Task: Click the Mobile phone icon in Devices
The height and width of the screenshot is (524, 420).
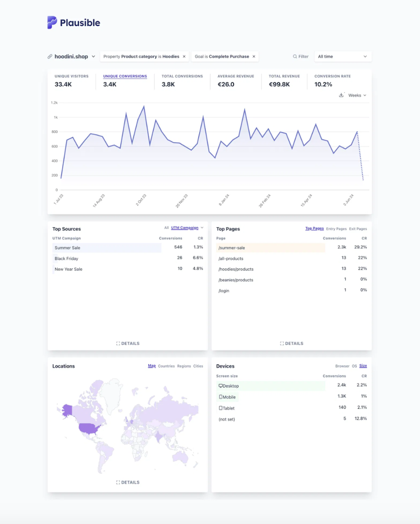Action: pos(220,397)
